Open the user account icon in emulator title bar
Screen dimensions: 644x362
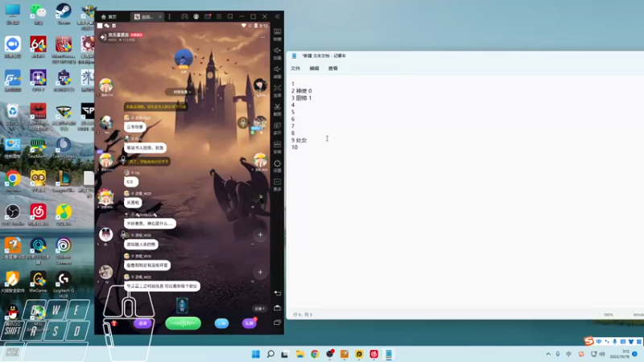[x=196, y=17]
